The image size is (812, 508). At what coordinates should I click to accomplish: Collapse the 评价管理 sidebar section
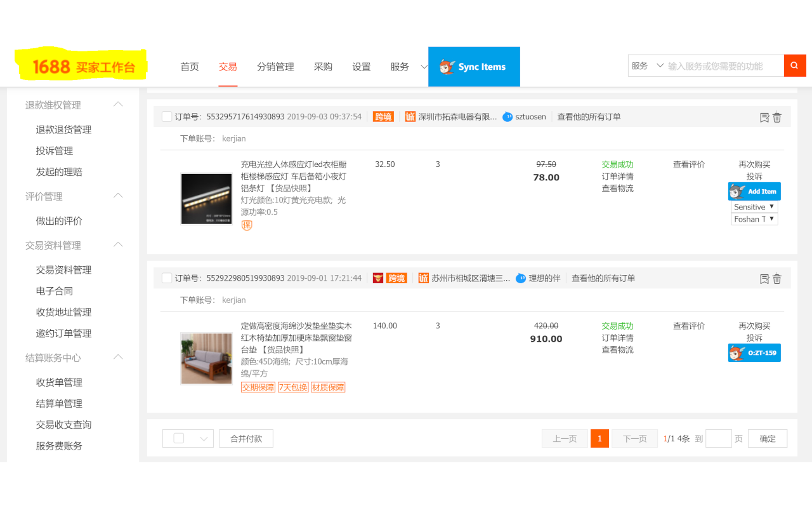[118, 196]
